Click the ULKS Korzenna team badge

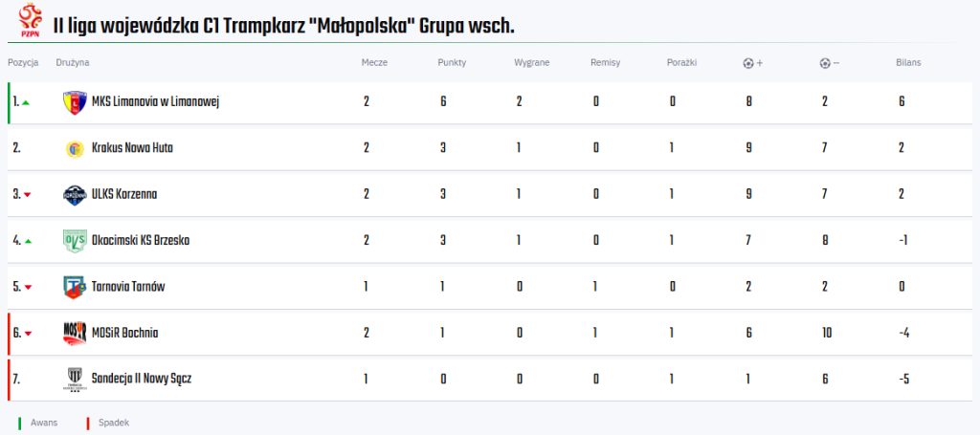coord(75,195)
